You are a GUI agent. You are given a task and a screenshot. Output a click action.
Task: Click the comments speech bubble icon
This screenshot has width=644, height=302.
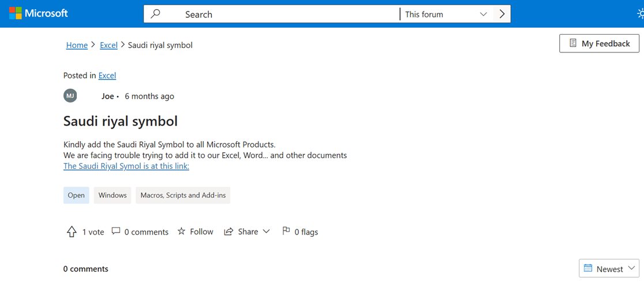[x=116, y=231]
